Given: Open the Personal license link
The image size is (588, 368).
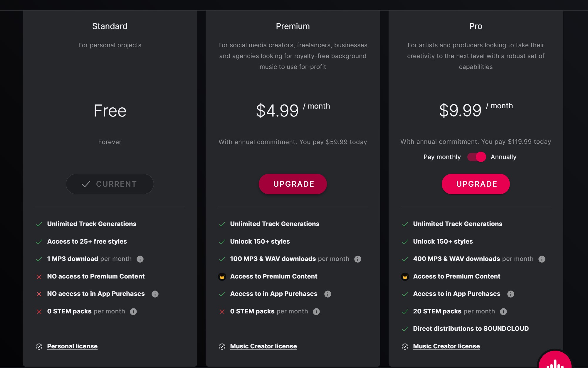Looking at the screenshot, I should point(72,346).
